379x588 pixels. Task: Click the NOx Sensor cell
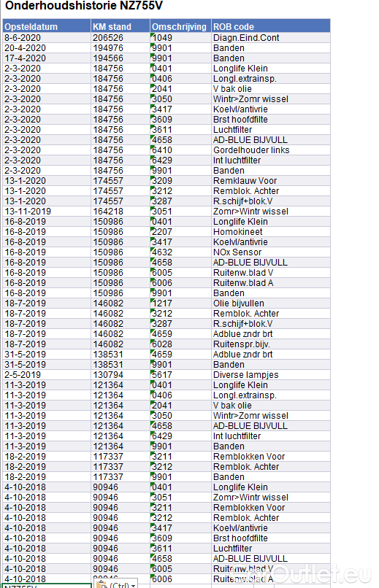tap(270, 252)
